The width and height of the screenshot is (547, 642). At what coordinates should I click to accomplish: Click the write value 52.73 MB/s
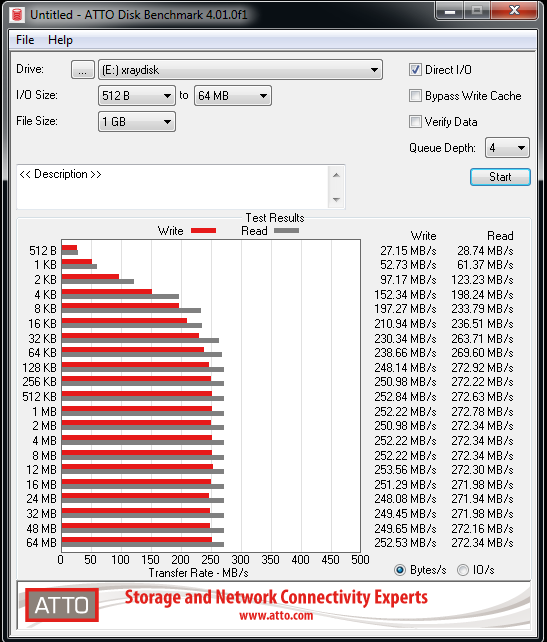point(408,265)
